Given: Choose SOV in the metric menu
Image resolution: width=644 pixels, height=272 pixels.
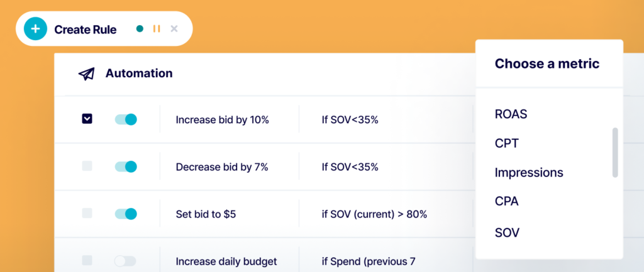Looking at the screenshot, I should pos(508,232).
